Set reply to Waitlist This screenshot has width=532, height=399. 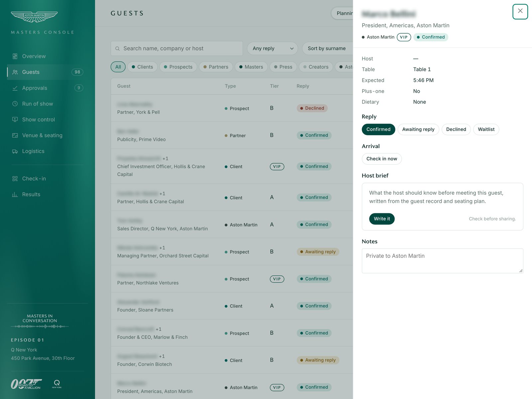coord(486,129)
